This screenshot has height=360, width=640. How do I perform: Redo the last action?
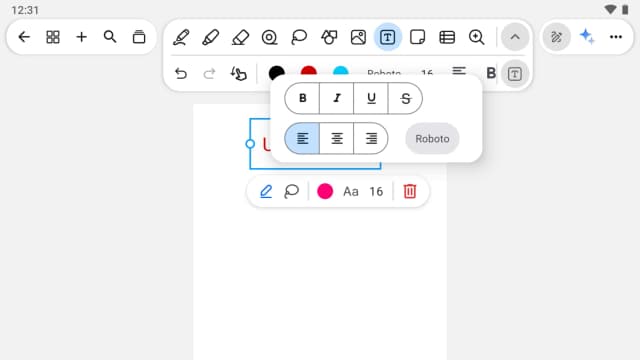click(209, 73)
